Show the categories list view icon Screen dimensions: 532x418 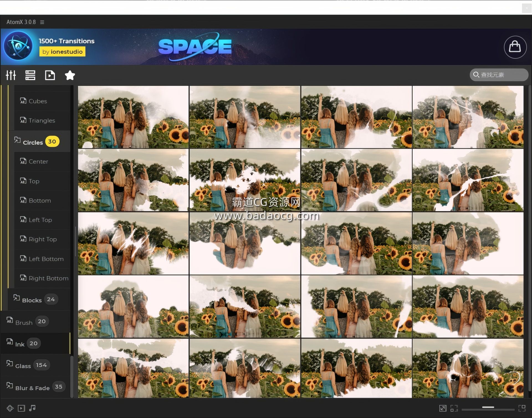[x=30, y=75]
